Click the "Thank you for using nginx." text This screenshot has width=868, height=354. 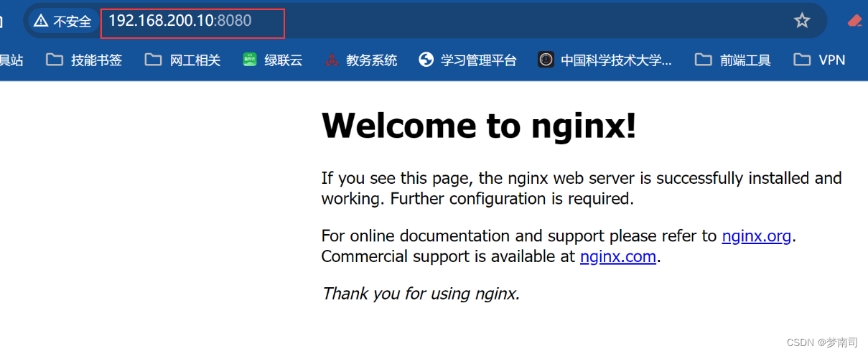pyautogui.click(x=421, y=293)
